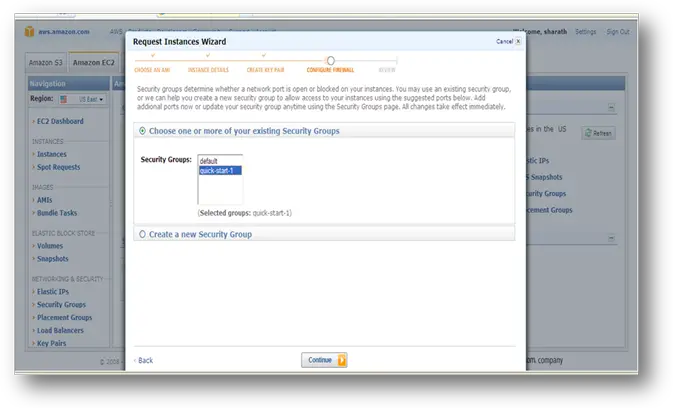This screenshot has height=408, width=673.
Task: Click the orange arrow on Continue
Action: point(342,360)
